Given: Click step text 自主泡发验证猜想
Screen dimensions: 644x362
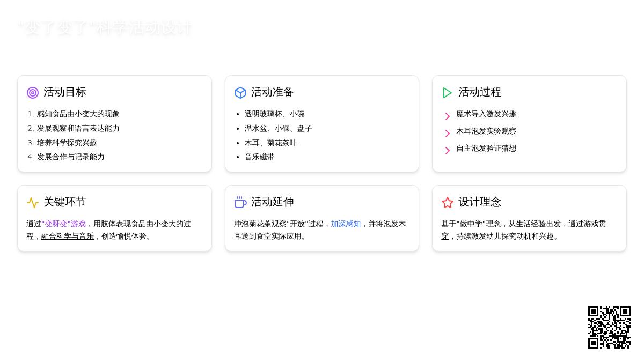Looking at the screenshot, I should 486,149.
